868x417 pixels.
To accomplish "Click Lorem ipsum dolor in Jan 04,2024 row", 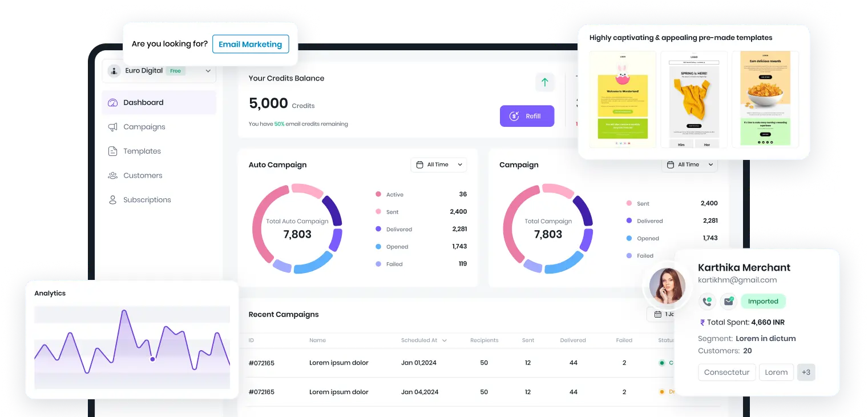I will pyautogui.click(x=339, y=392).
